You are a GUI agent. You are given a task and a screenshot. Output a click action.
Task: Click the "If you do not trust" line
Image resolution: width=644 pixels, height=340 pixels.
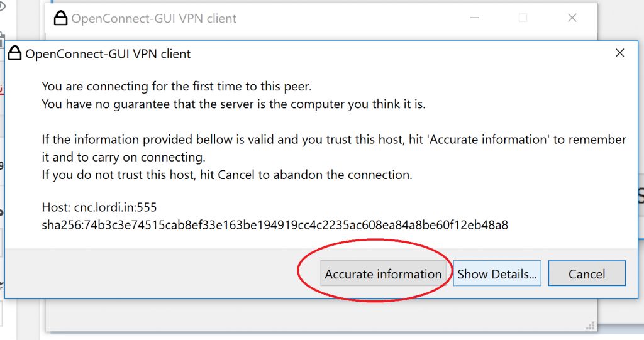point(226,175)
